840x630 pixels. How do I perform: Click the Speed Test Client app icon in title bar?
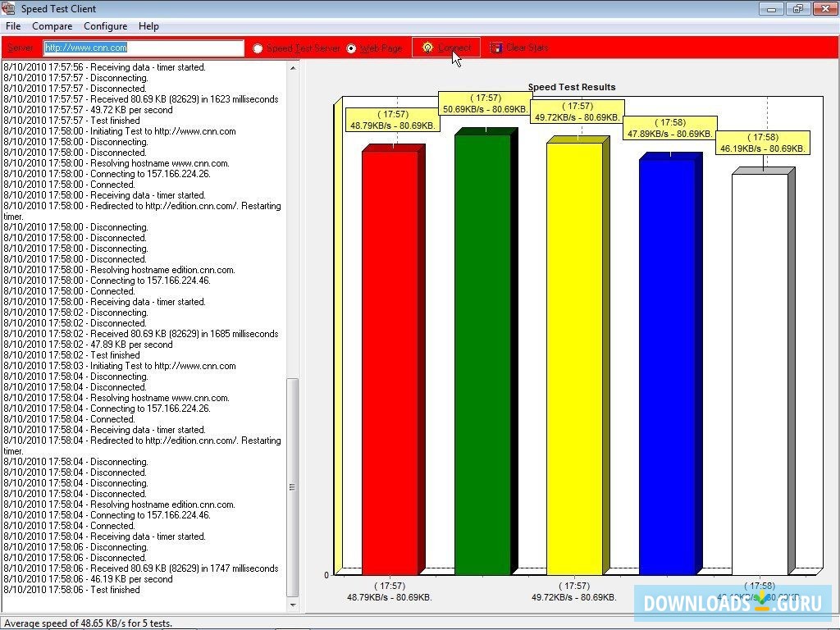tap(8, 8)
